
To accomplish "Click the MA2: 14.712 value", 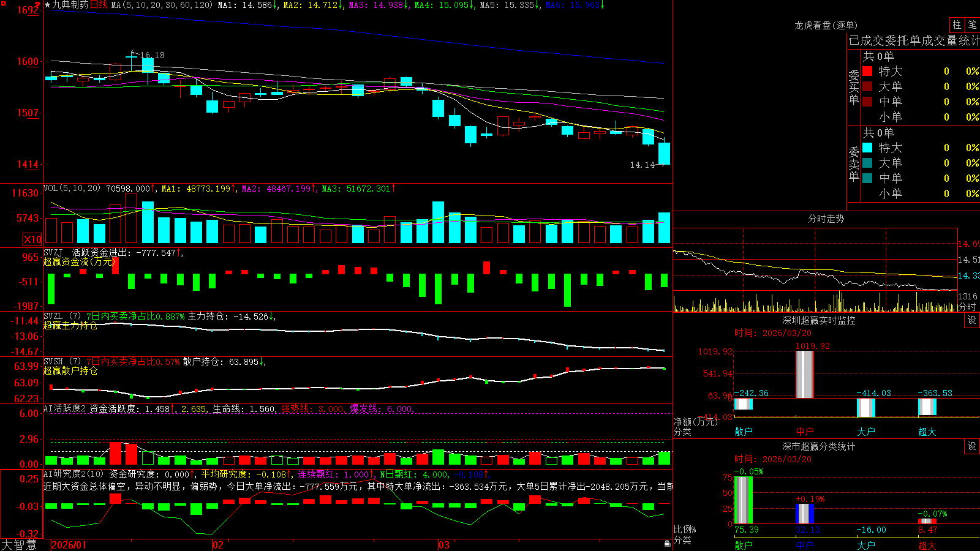I will pyautogui.click(x=313, y=5).
